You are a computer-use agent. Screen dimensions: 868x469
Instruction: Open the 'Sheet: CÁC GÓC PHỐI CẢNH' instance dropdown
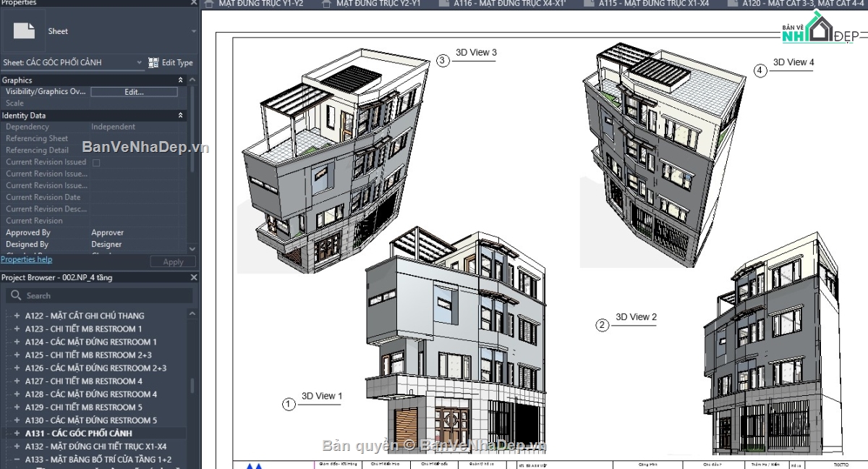pos(72,62)
